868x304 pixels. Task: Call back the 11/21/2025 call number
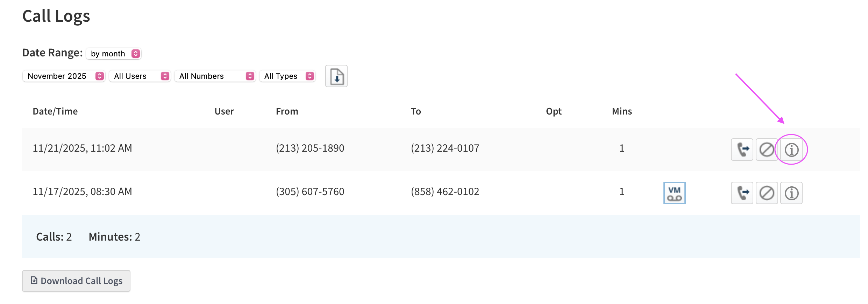click(x=742, y=150)
